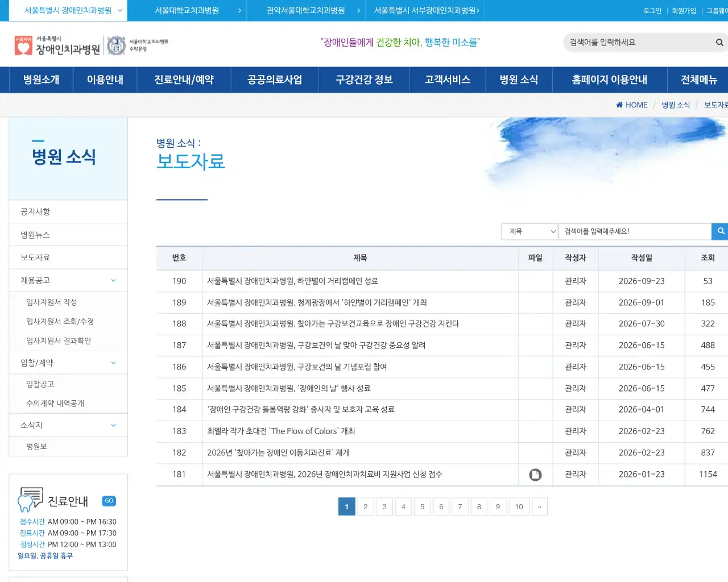Click the magnifier icon in top search box
Image resolution: width=728 pixels, height=582 pixels.
click(719, 43)
